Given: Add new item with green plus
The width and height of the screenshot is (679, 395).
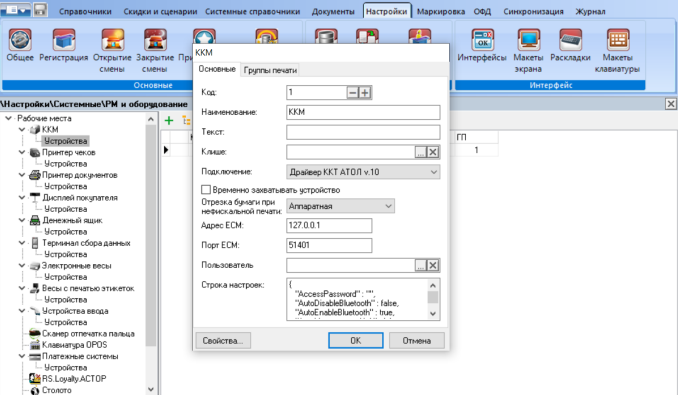Looking at the screenshot, I should point(169,120).
